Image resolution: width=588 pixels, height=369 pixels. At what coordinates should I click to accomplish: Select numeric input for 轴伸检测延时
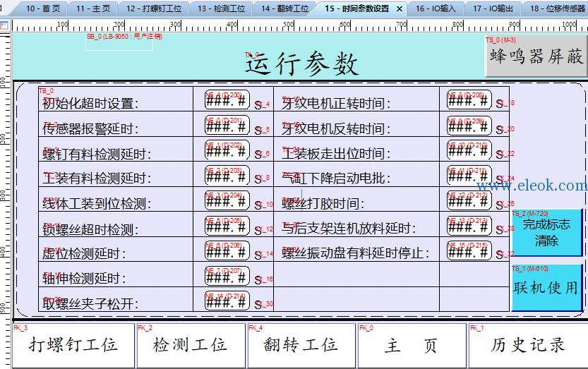[x=227, y=275]
